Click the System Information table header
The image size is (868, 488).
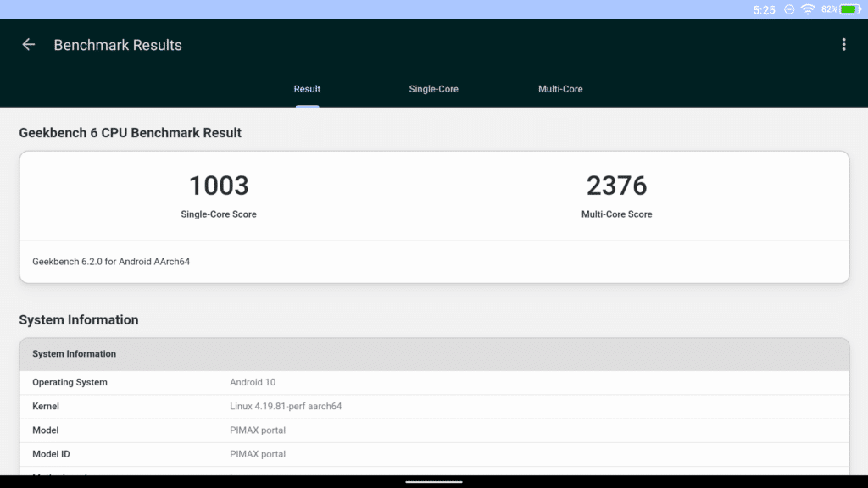434,354
